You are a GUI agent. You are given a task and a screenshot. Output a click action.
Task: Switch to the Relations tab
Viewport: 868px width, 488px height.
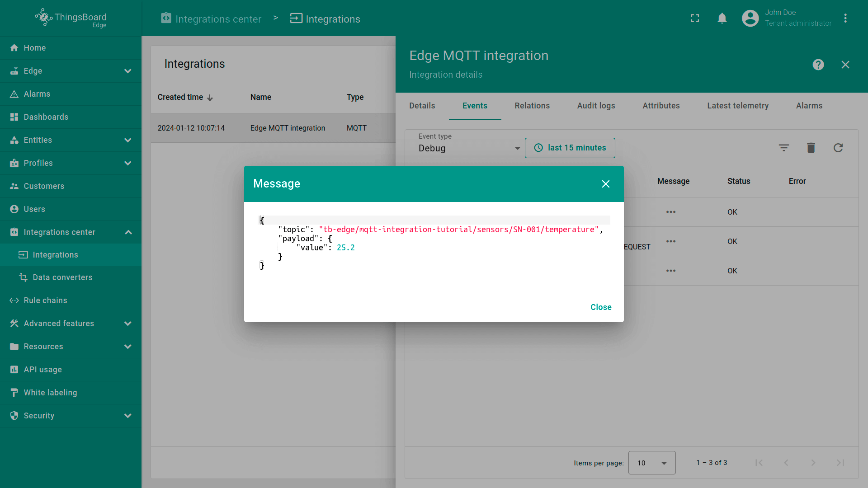tap(532, 106)
